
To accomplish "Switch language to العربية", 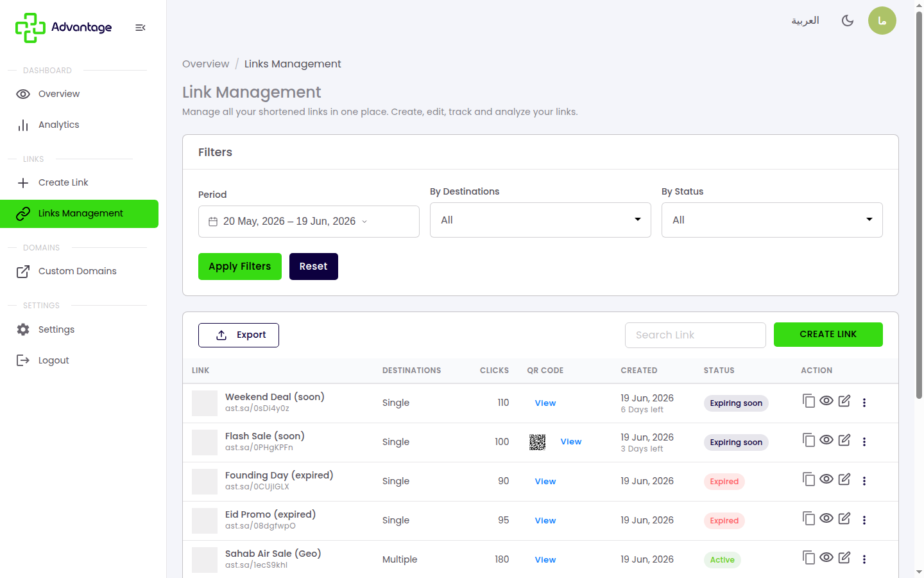I will click(x=805, y=21).
